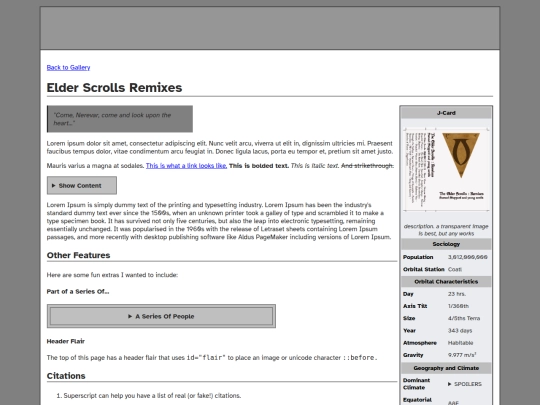
Task: Expand the A Series Of People box
Action: 161,316
